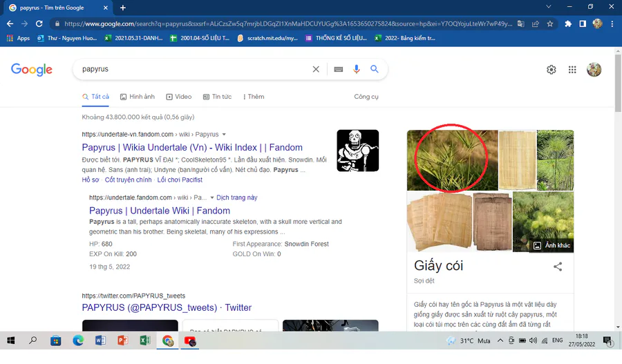Clear the search box text
This screenshot has height=364, width=622.
(x=316, y=69)
